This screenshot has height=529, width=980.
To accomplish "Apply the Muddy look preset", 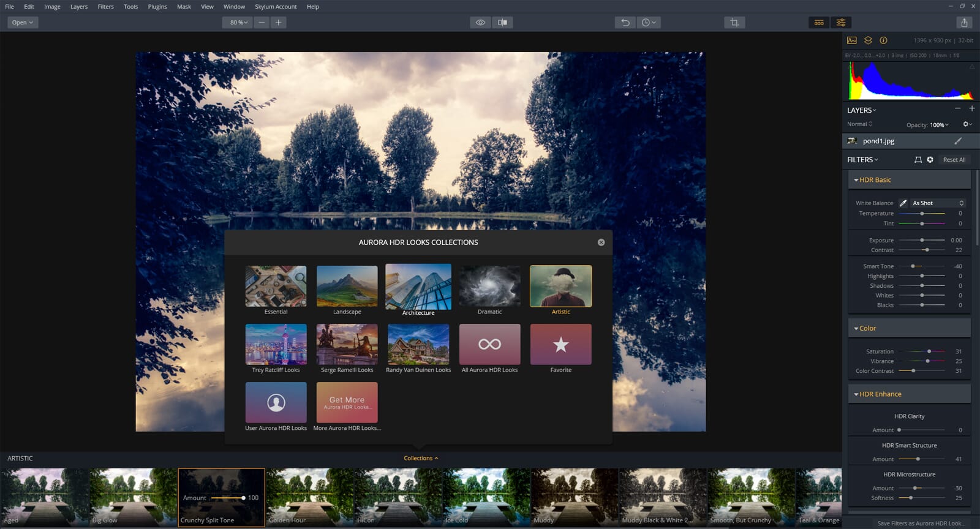I will 575,497.
